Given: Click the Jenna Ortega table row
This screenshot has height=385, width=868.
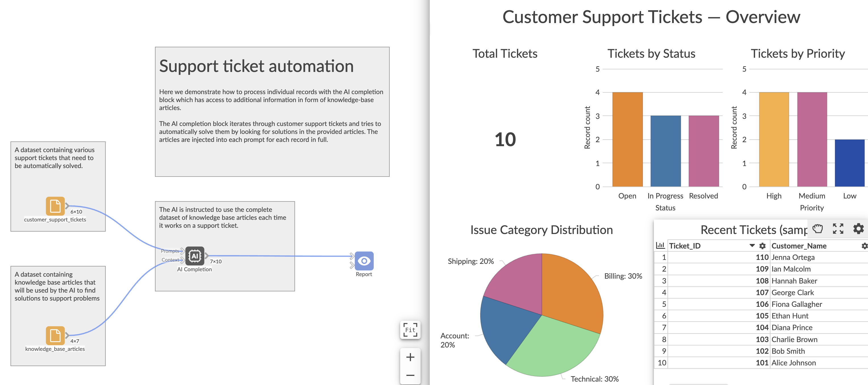Looking at the screenshot, I should (793, 257).
